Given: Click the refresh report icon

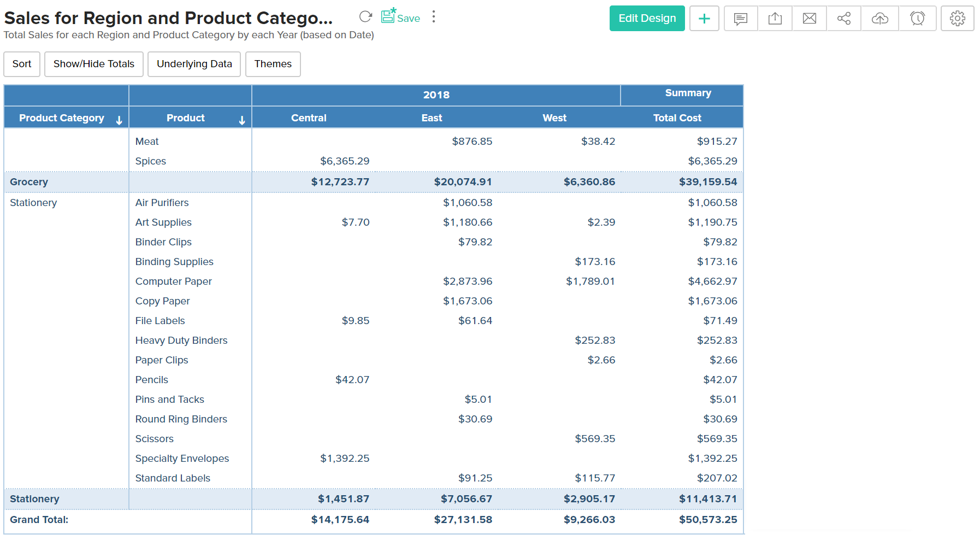Looking at the screenshot, I should pos(365,17).
